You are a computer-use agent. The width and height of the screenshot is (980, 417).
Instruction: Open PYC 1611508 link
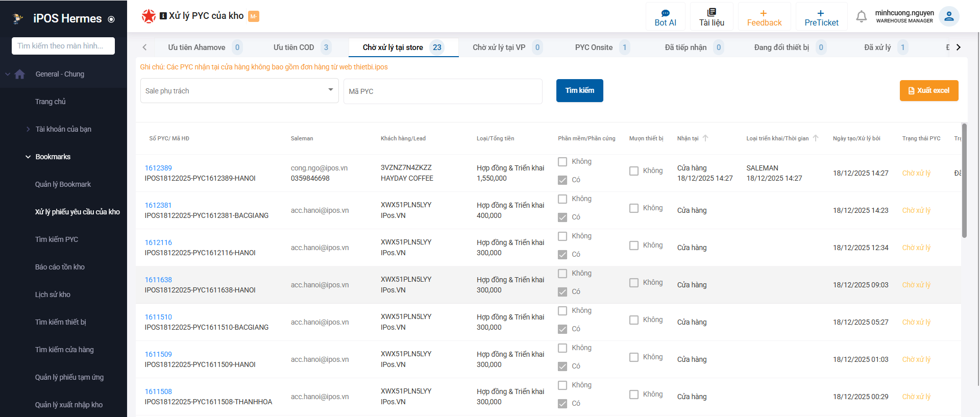[158, 391]
